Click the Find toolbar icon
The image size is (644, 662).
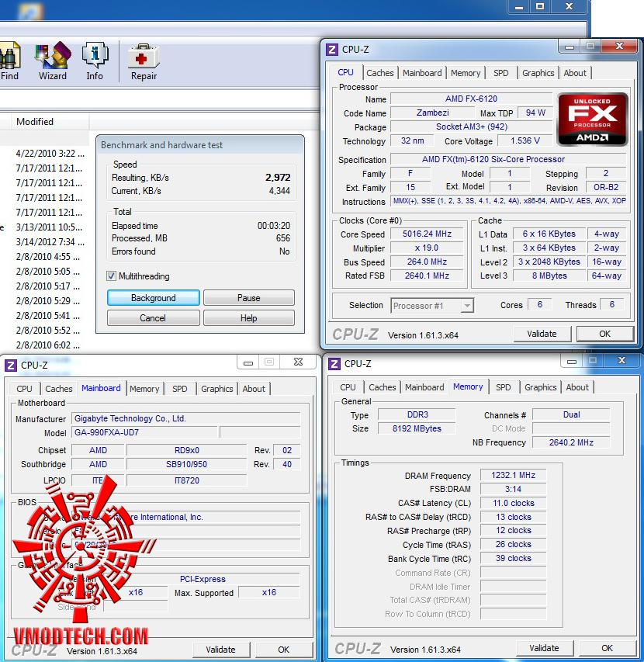9,61
